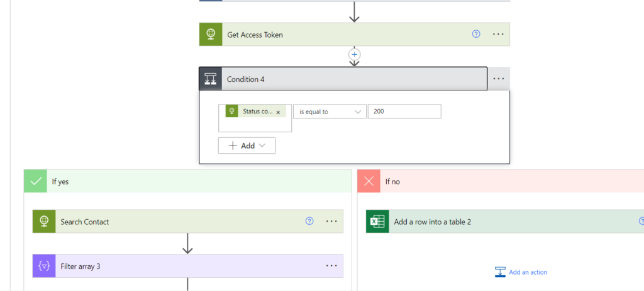Click the Condition 4 control icon
644x291 pixels.
tap(211, 79)
